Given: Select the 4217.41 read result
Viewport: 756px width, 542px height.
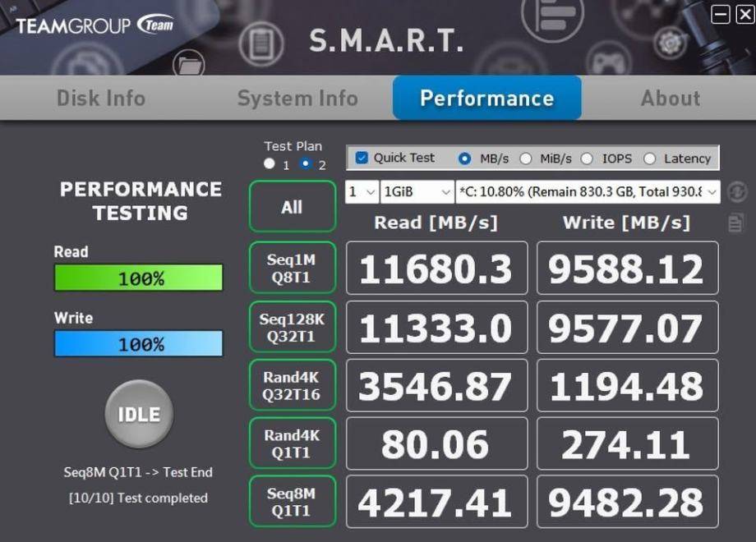Looking at the screenshot, I should [437, 502].
